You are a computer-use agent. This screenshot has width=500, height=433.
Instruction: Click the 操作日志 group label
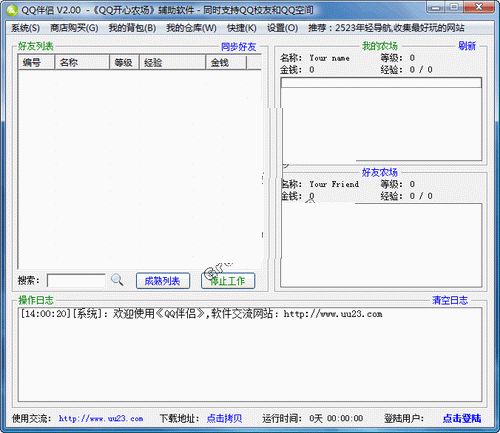[x=36, y=300]
